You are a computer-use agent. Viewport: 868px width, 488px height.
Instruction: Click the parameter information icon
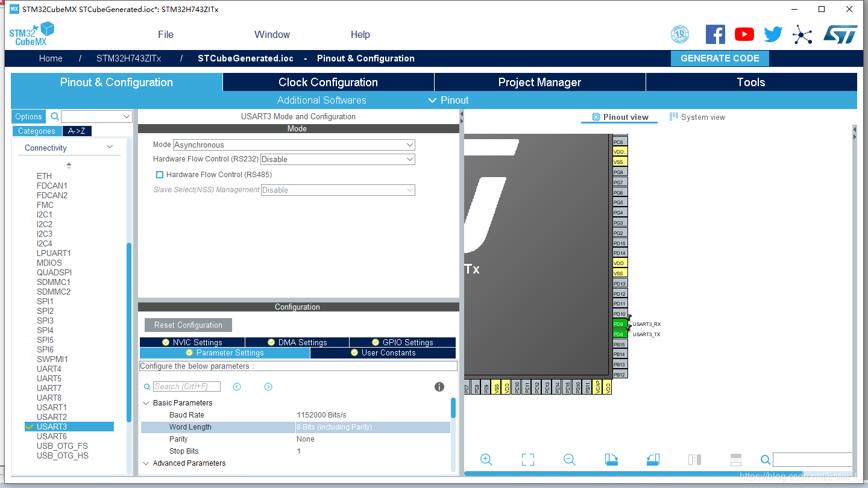(439, 387)
